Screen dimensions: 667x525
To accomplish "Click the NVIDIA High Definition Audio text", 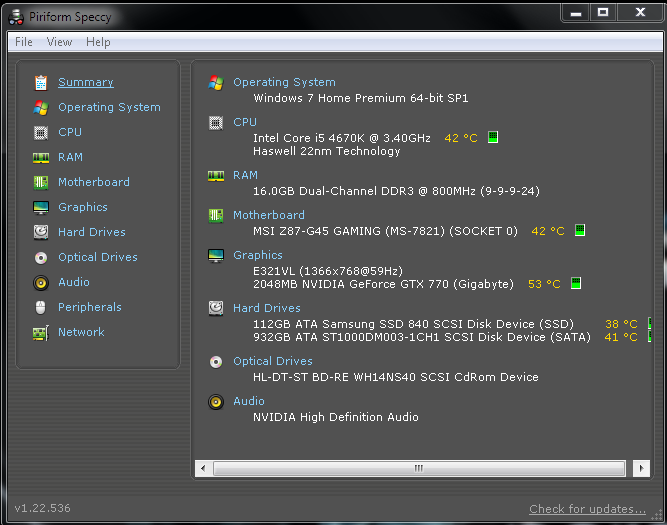I will click(x=336, y=417).
